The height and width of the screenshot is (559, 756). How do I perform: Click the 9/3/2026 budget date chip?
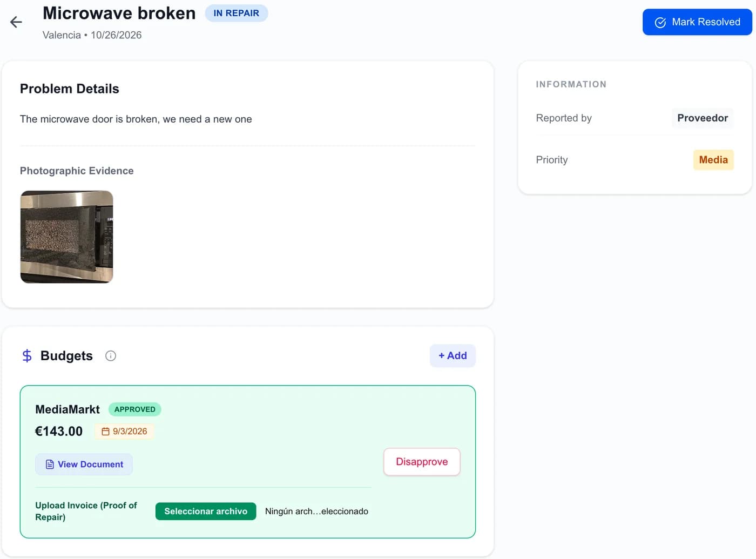point(125,432)
